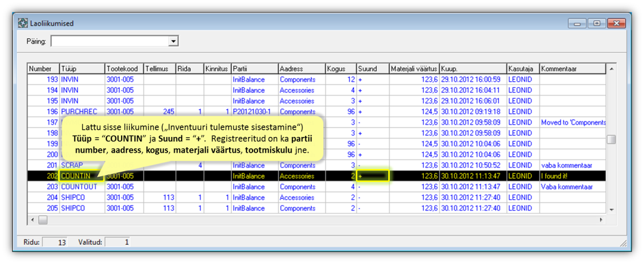Click the Kommentaar column header
Viewport: 644px width, 264px height.
click(573, 69)
